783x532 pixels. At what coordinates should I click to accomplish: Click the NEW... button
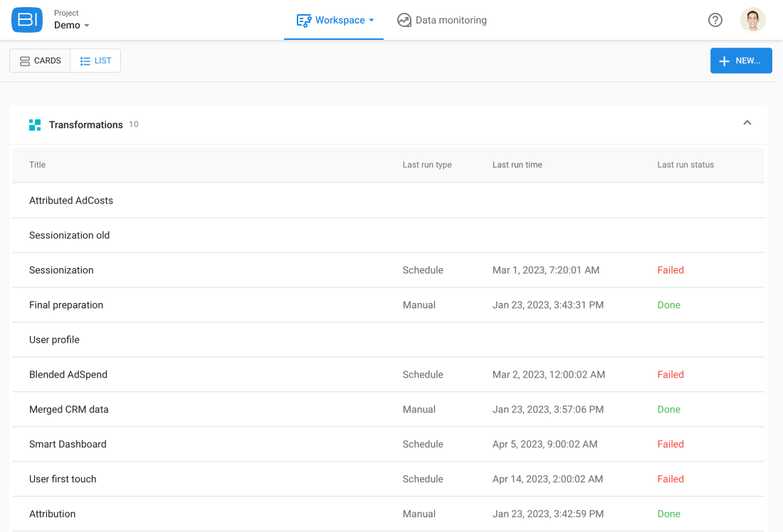pyautogui.click(x=741, y=60)
